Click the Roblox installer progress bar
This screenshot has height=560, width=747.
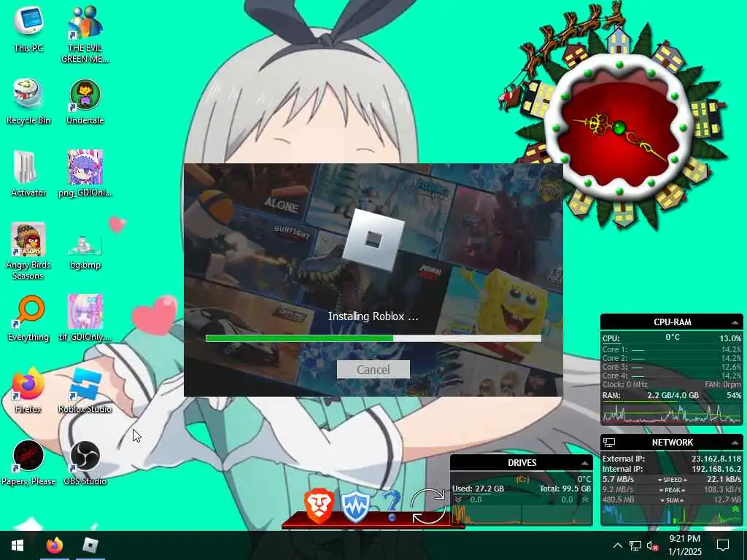[x=373, y=338]
